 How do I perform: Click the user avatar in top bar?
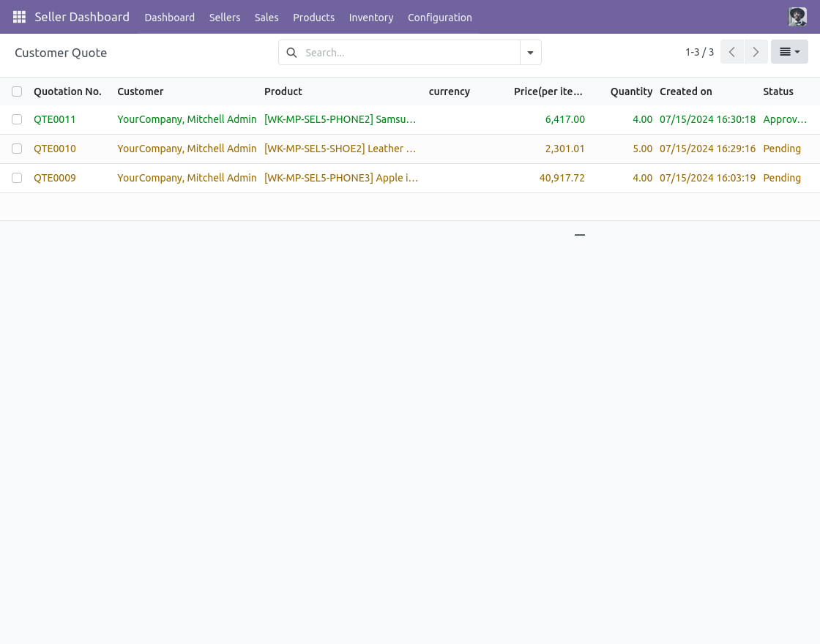point(797,17)
